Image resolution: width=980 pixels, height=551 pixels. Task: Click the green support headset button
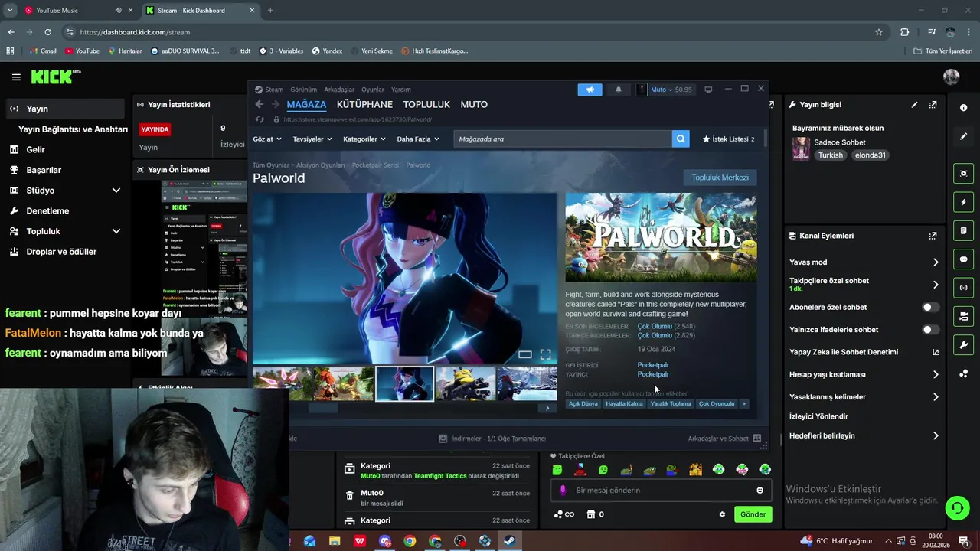956,507
